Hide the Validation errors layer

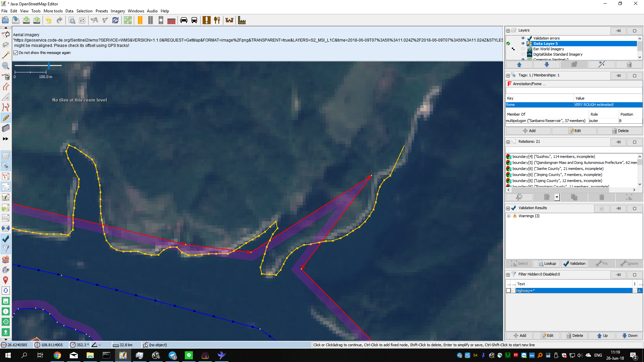[523, 38]
